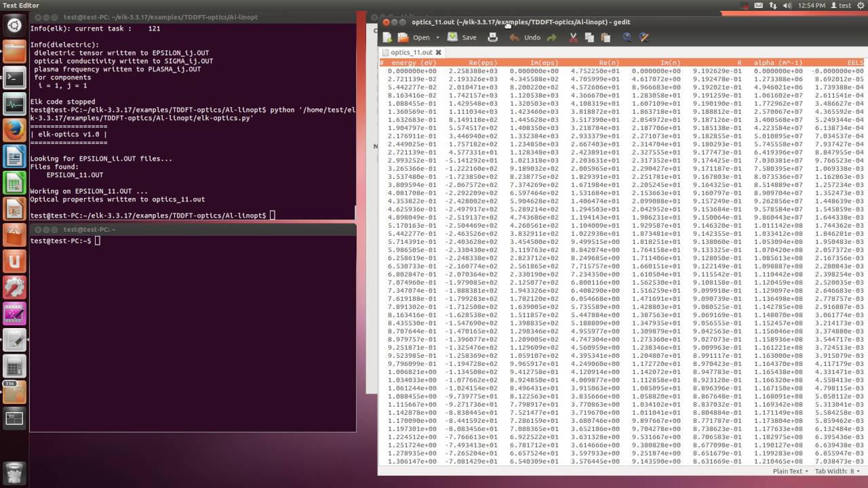Open the Calculator icon in the launcher
The width and height of the screenshot is (868, 488).
pos(14,366)
